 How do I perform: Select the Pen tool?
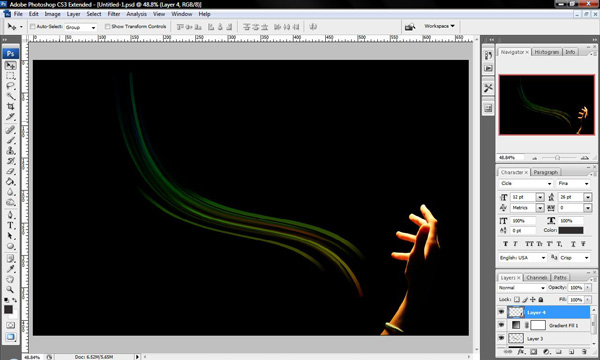click(x=10, y=215)
